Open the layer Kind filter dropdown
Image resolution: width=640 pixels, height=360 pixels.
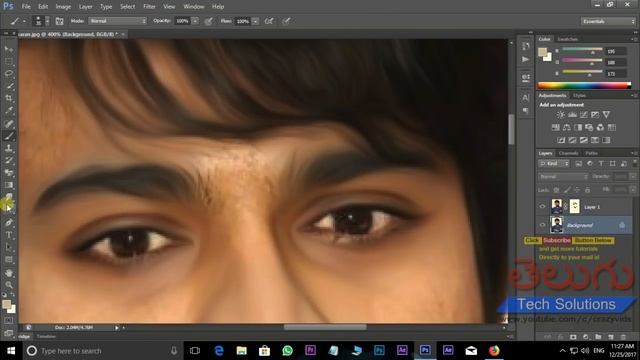(554, 164)
